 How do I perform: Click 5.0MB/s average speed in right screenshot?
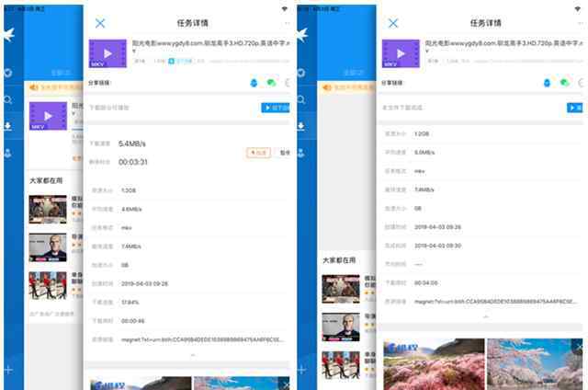[x=424, y=153]
